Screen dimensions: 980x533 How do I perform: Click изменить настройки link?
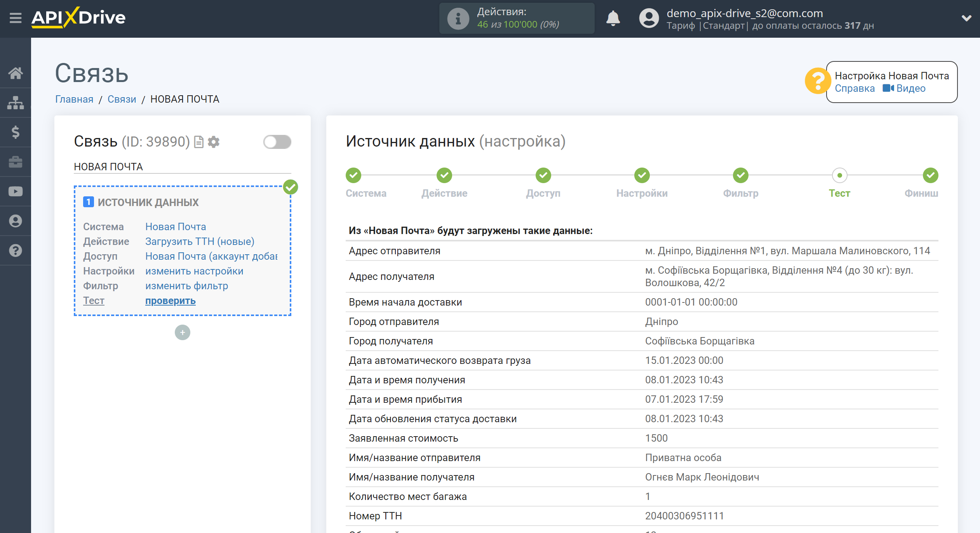point(194,271)
